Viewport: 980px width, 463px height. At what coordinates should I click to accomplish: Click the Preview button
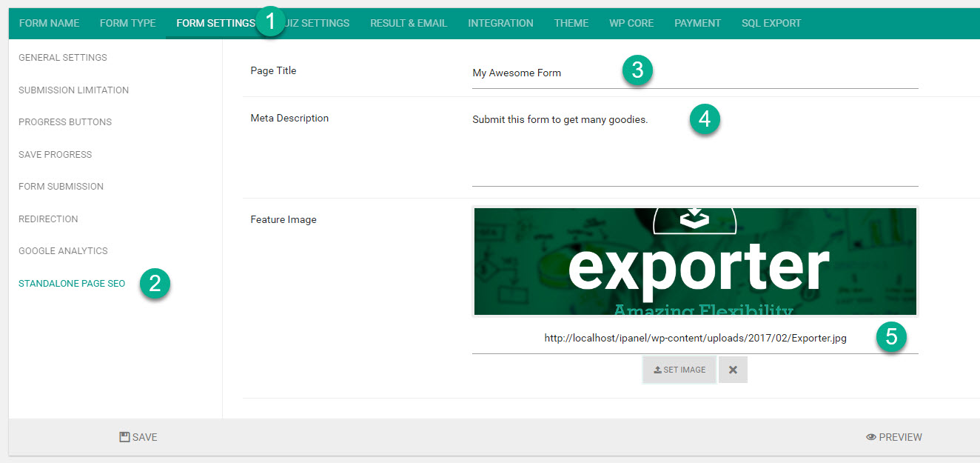[x=894, y=437]
